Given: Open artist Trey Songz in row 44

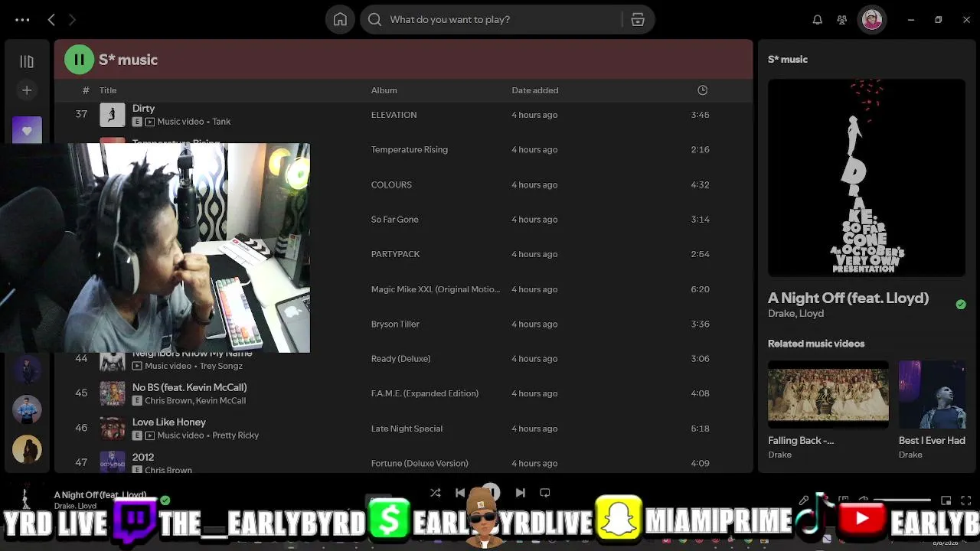Looking at the screenshot, I should [221, 366].
